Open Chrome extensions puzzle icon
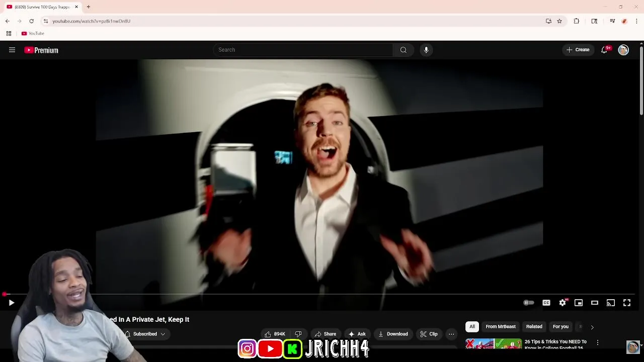Viewport: 644px width, 362px height. tap(577, 21)
